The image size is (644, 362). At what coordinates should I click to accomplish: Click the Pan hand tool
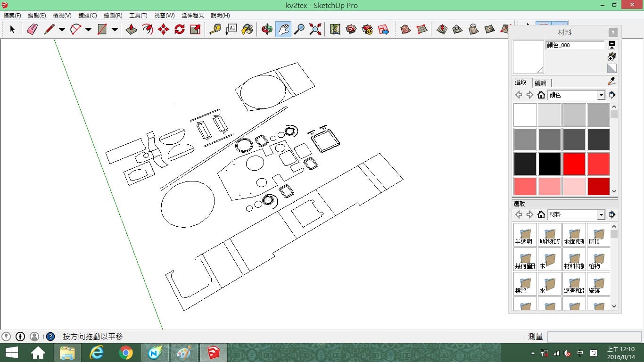click(x=283, y=29)
